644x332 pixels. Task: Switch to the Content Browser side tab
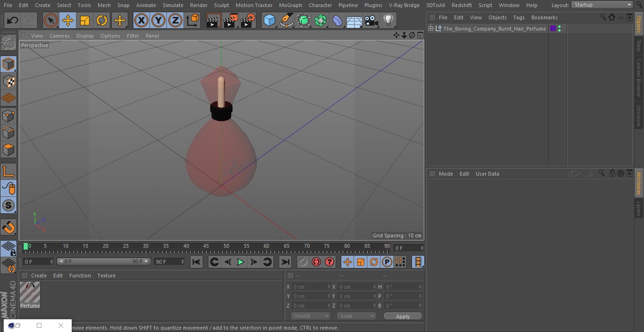[639, 78]
